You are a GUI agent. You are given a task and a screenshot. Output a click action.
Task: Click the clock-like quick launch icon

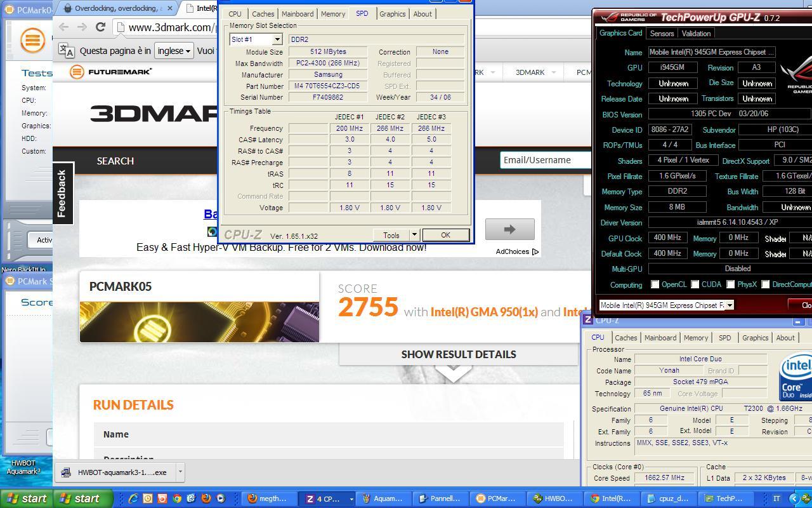[148, 498]
